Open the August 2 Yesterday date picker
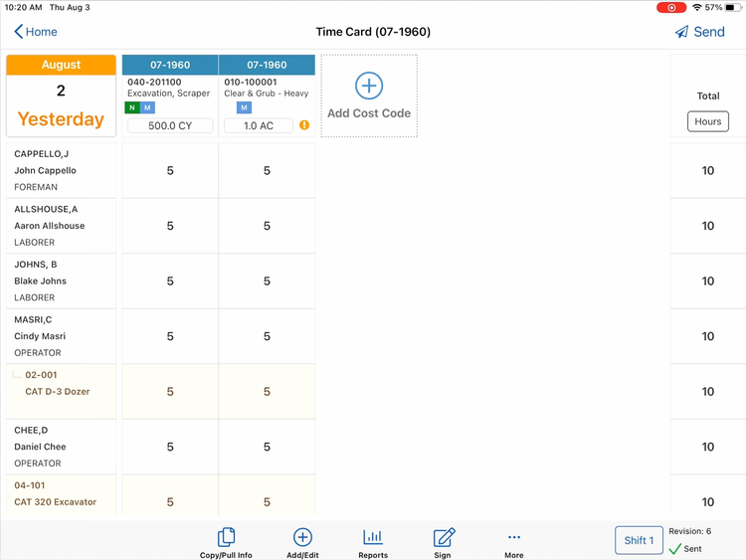The image size is (746, 560). (61, 95)
